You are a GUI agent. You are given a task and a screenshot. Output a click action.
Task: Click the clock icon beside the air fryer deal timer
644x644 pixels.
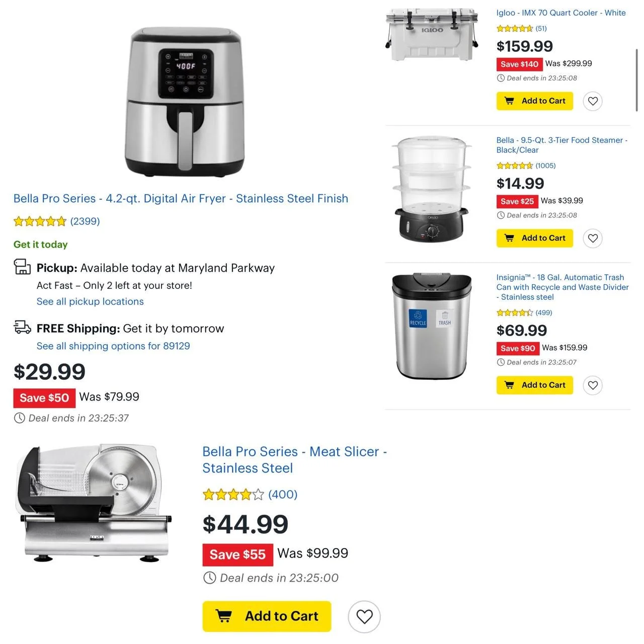pos(19,418)
